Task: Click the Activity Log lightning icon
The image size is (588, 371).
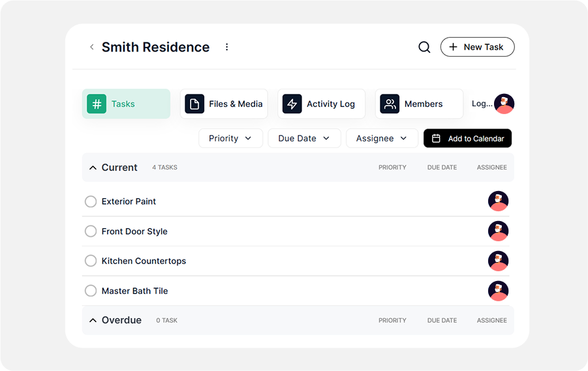Action: click(x=292, y=104)
